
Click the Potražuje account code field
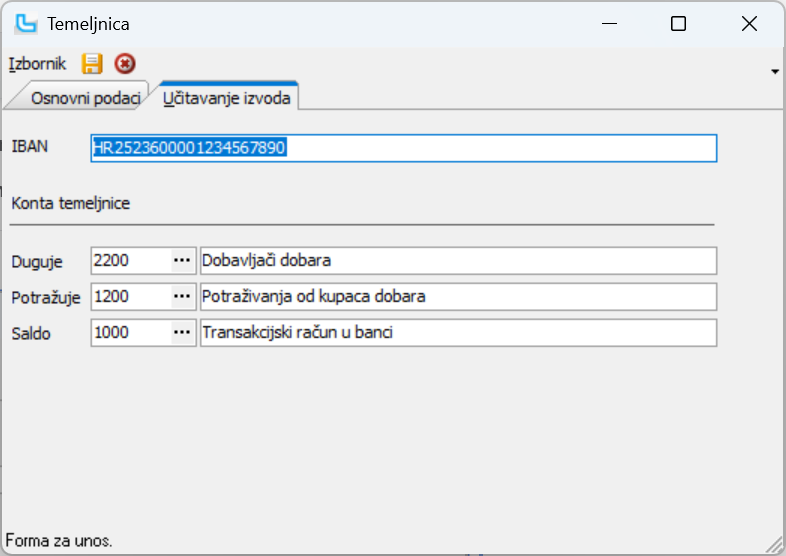pyautogui.click(x=130, y=296)
